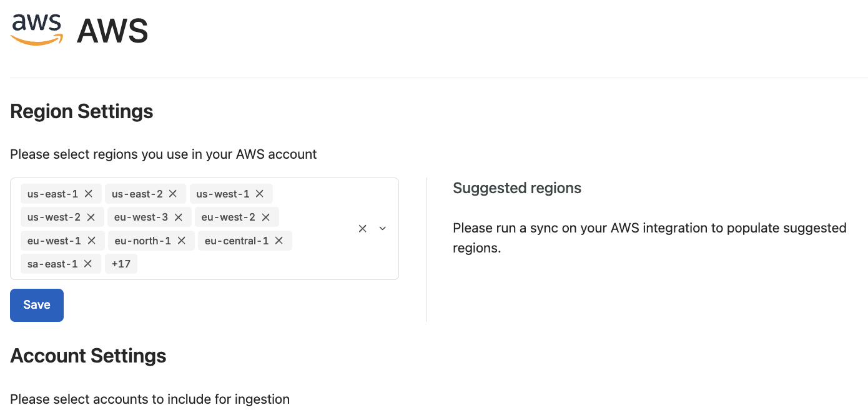The height and width of the screenshot is (415, 868).
Task: Select the us-east-1 tag label
Action: click(x=52, y=194)
